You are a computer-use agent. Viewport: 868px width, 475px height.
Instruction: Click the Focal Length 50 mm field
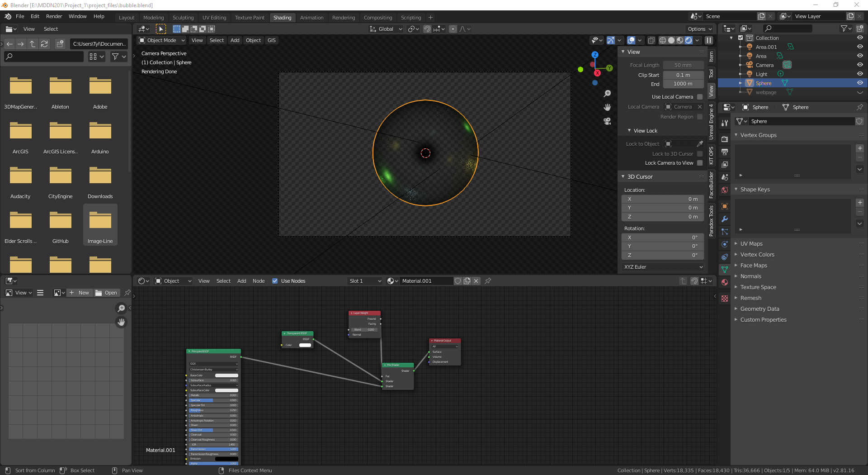683,65
